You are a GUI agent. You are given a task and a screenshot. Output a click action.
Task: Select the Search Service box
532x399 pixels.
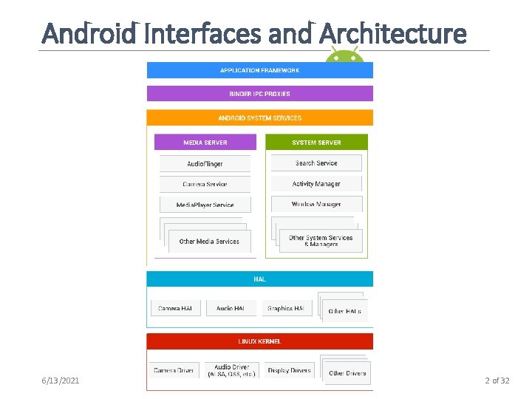tap(316, 163)
